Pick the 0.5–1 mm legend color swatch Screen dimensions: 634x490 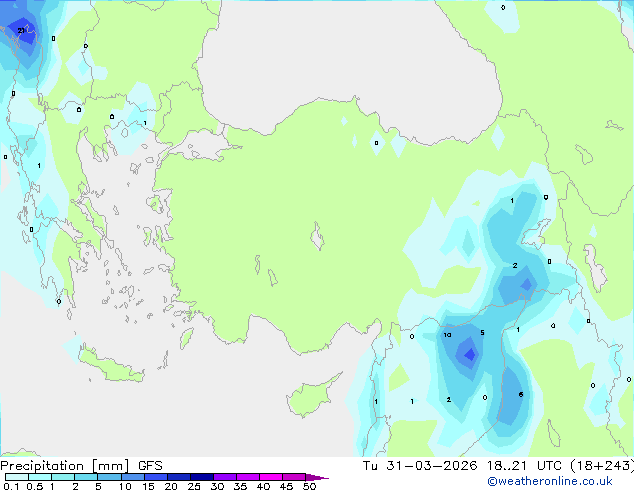pos(40,477)
